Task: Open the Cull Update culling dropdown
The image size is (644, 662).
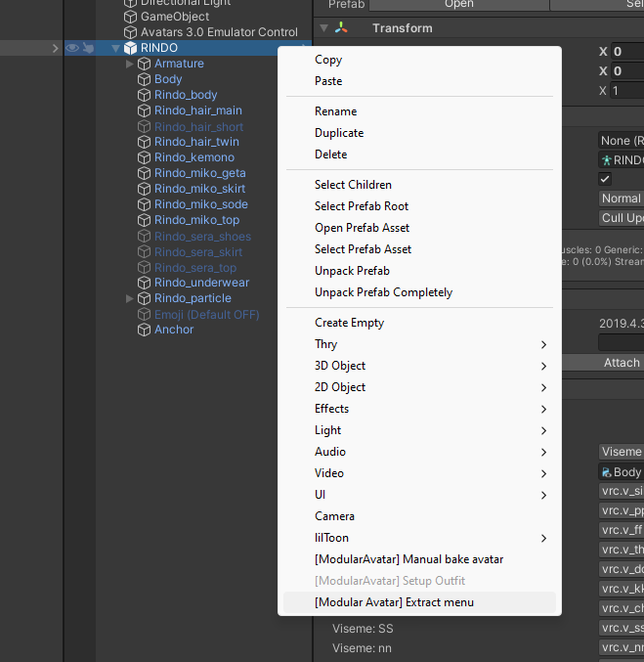Action: point(622,218)
